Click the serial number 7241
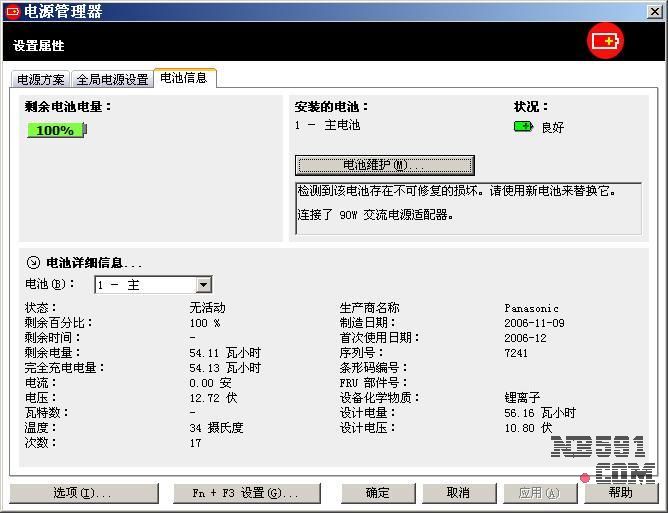 (516, 353)
